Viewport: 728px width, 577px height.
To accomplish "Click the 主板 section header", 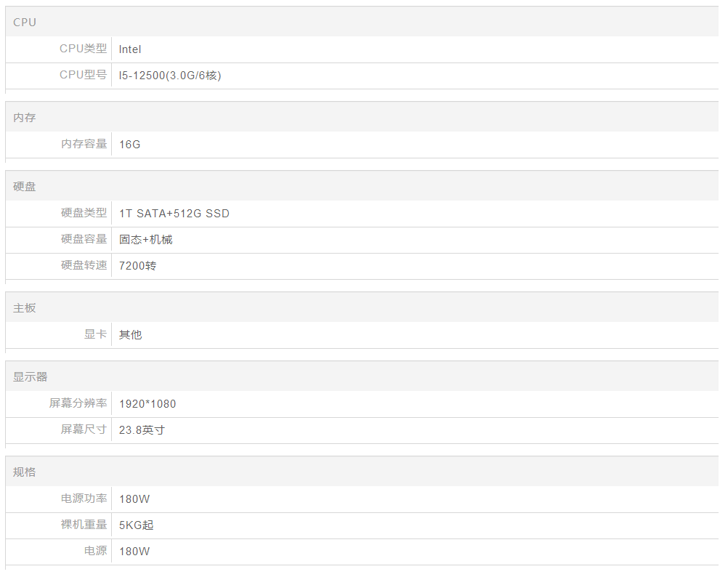I will (x=25, y=308).
